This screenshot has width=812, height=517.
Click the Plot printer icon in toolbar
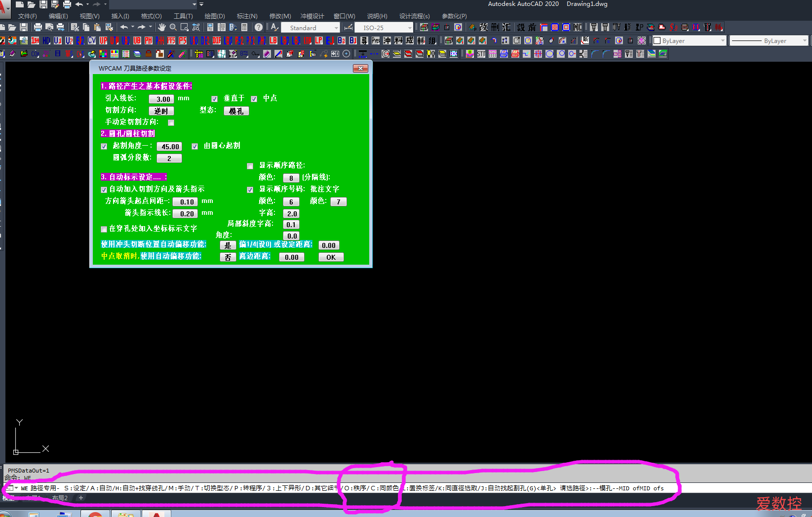coord(38,27)
